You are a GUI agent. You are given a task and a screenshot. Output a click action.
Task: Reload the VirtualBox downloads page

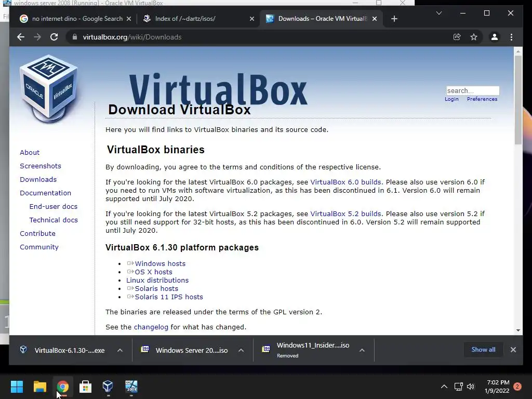click(x=54, y=37)
